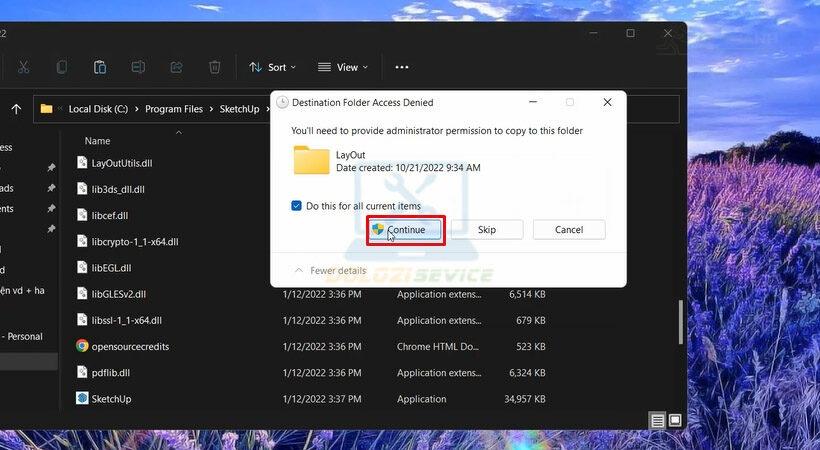
Task: Uncheck Do this for all current items
Action: [x=296, y=206]
